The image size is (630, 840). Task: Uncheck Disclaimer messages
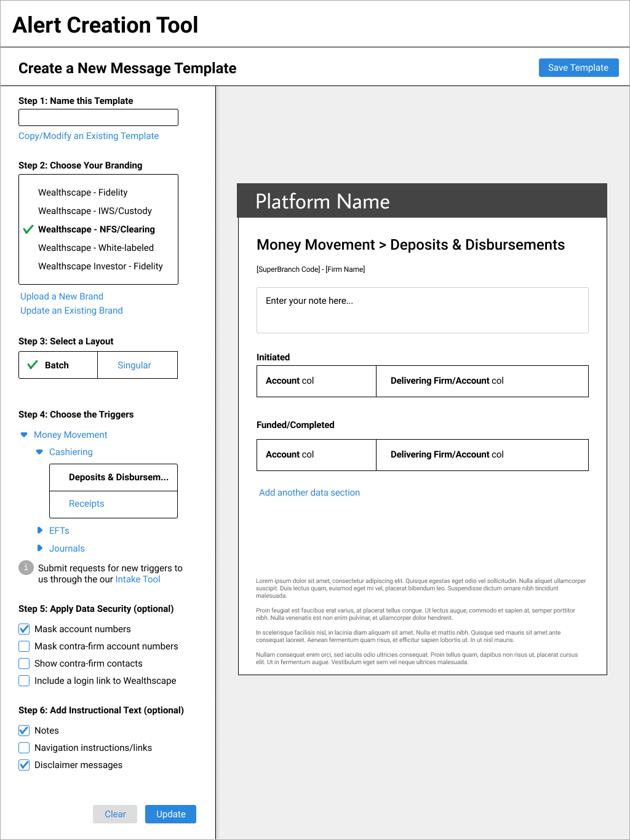(x=23, y=764)
